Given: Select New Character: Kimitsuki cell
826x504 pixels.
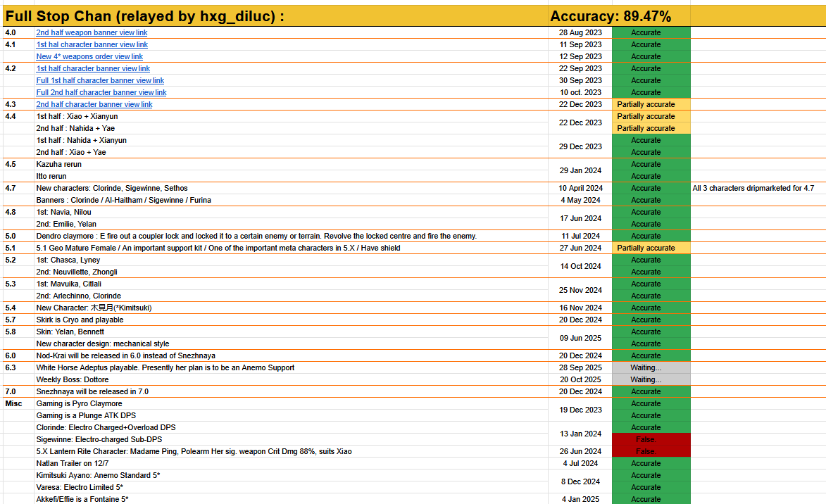Looking at the screenshot, I should (x=291, y=308).
